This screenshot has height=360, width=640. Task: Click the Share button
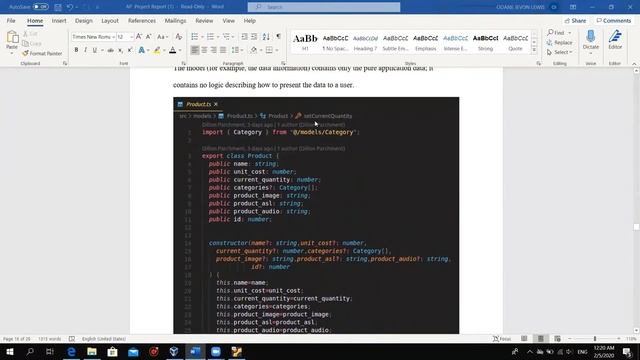pyautogui.click(x=575, y=20)
